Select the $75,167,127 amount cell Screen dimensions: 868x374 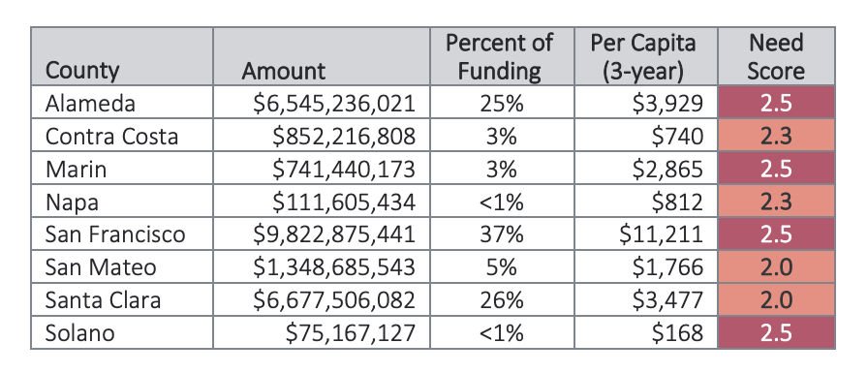(x=322, y=332)
